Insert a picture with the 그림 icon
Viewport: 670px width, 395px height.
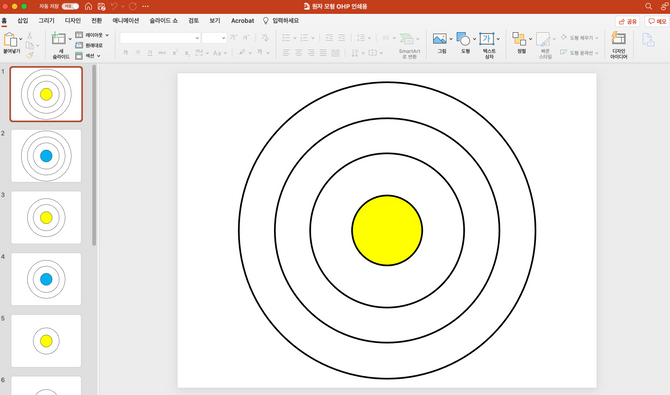pos(439,39)
